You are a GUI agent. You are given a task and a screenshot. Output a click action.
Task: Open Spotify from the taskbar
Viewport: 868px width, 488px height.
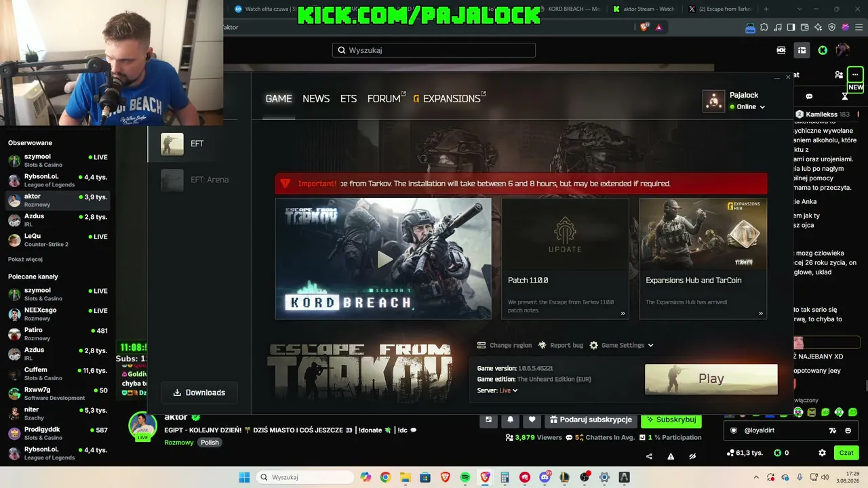[x=465, y=477]
